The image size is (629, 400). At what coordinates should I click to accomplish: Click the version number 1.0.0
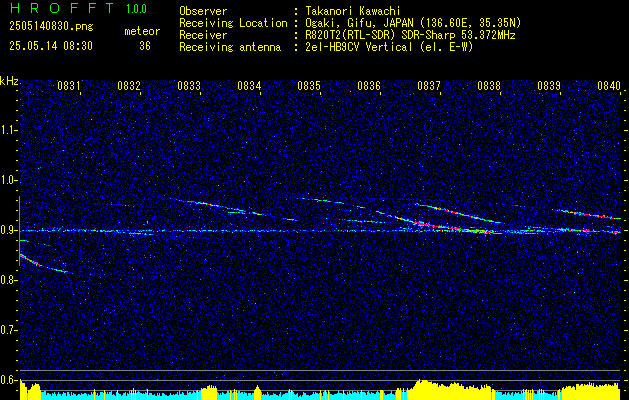136,8
